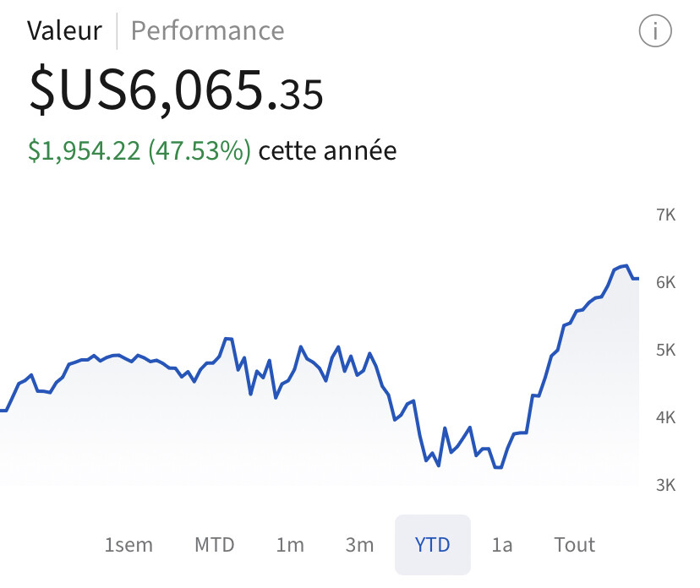Screen dimensions: 700x588
Task: Click the 5K axis label
Action: pos(665,351)
